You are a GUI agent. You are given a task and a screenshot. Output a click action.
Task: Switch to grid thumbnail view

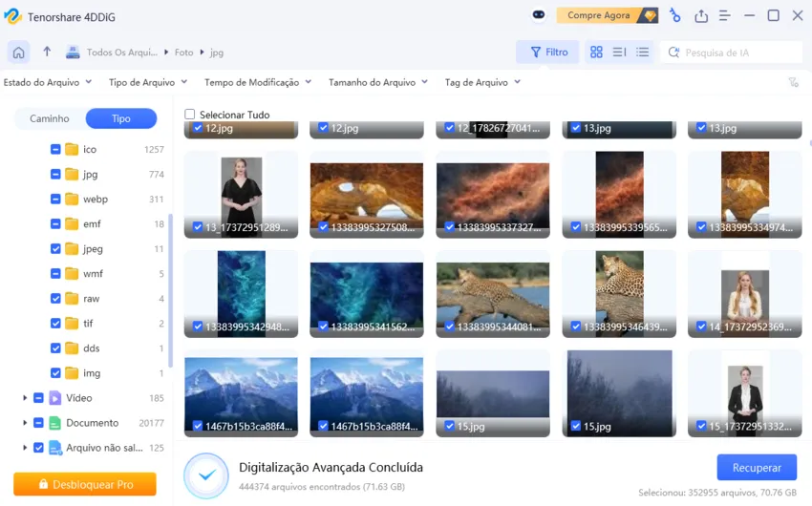pyautogui.click(x=596, y=53)
